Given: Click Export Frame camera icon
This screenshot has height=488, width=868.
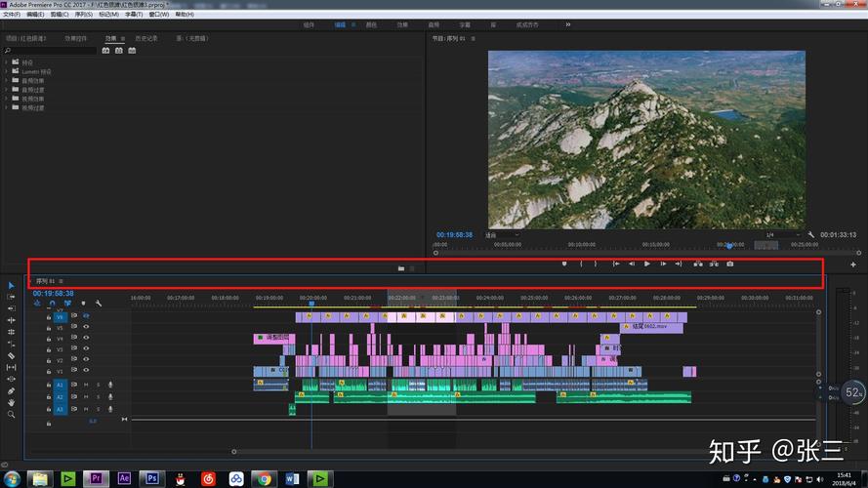Looking at the screenshot, I should point(730,264).
